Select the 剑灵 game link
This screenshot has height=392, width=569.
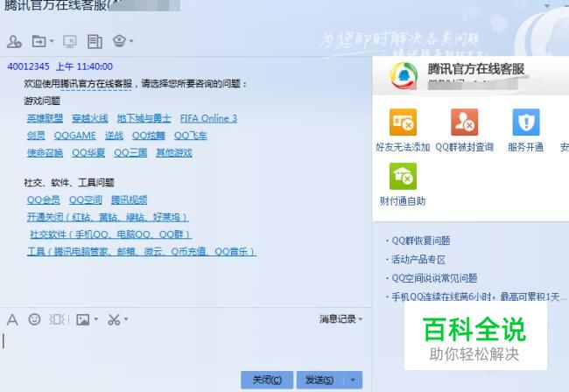36,136
